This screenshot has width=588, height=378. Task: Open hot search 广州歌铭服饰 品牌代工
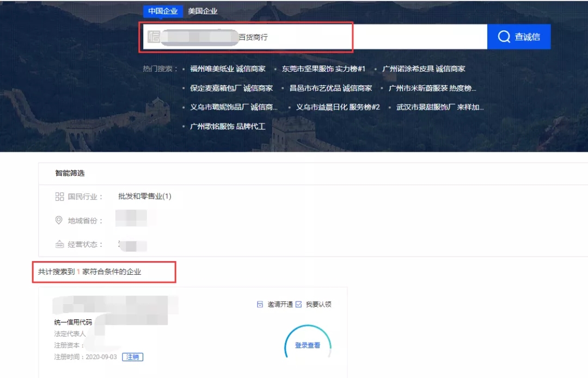pyautogui.click(x=228, y=126)
